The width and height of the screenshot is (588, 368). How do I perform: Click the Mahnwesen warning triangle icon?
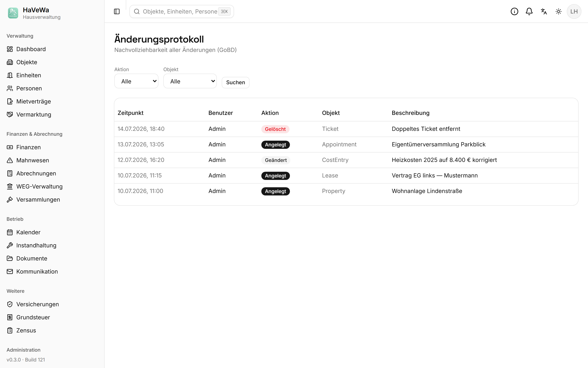(x=10, y=160)
